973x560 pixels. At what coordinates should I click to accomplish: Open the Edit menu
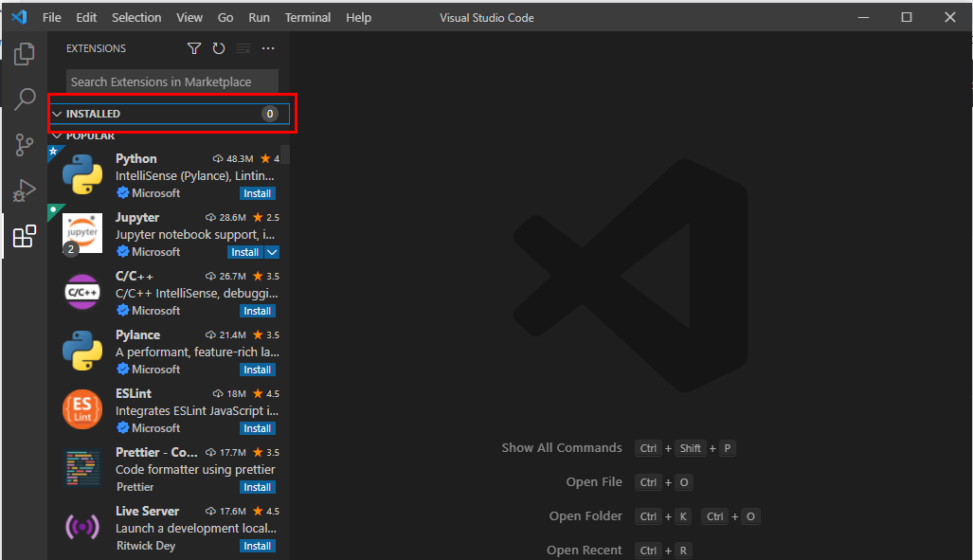[86, 17]
